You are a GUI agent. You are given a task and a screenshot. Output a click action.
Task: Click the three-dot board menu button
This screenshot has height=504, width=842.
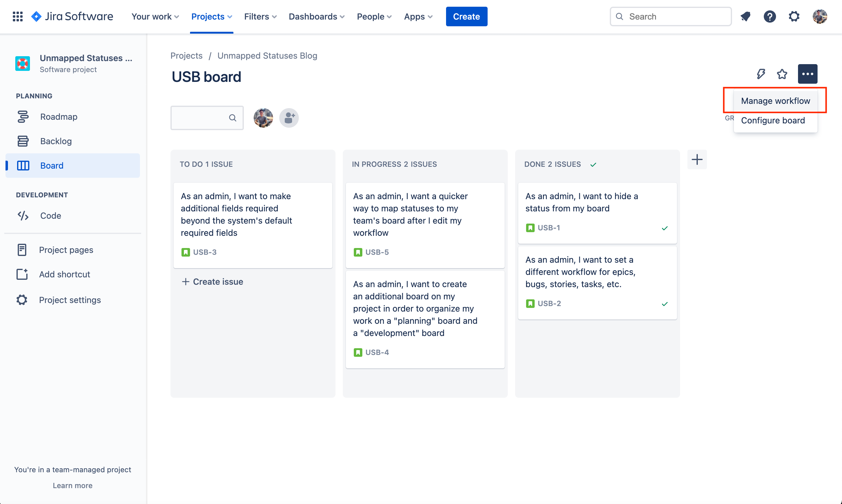[x=807, y=74]
